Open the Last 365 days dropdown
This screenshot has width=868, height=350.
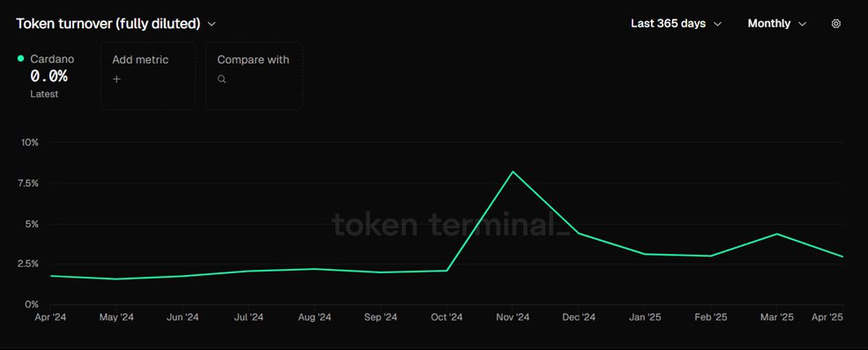pos(676,24)
